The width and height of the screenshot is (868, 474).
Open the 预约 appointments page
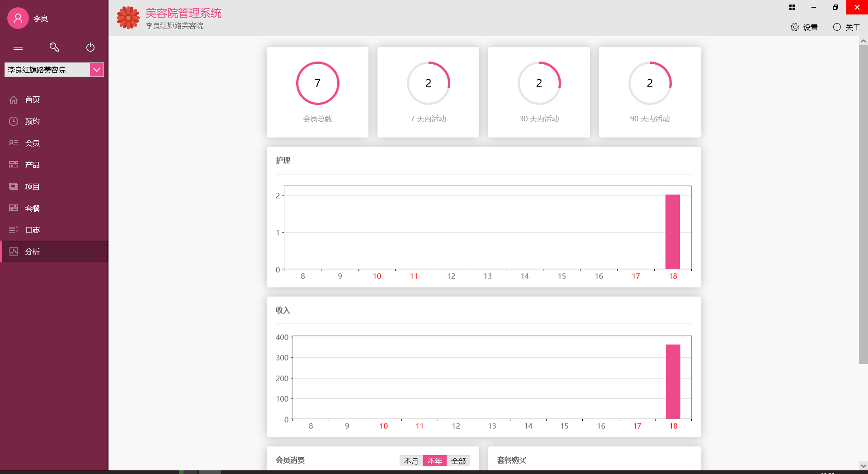(x=33, y=121)
